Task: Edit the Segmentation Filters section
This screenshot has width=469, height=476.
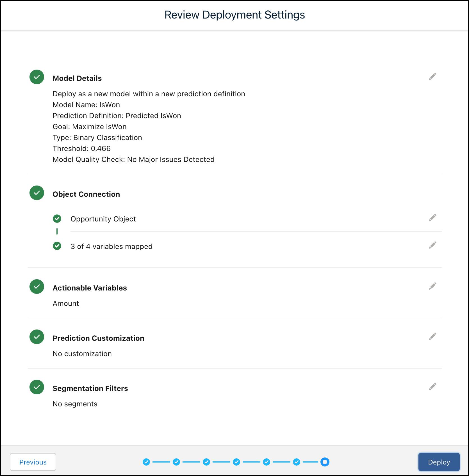Action: point(432,387)
